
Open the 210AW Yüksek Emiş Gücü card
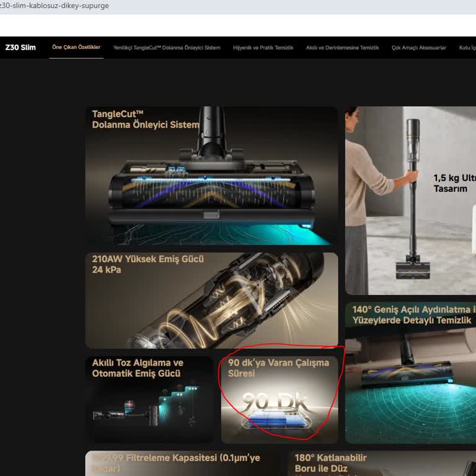coord(211,301)
